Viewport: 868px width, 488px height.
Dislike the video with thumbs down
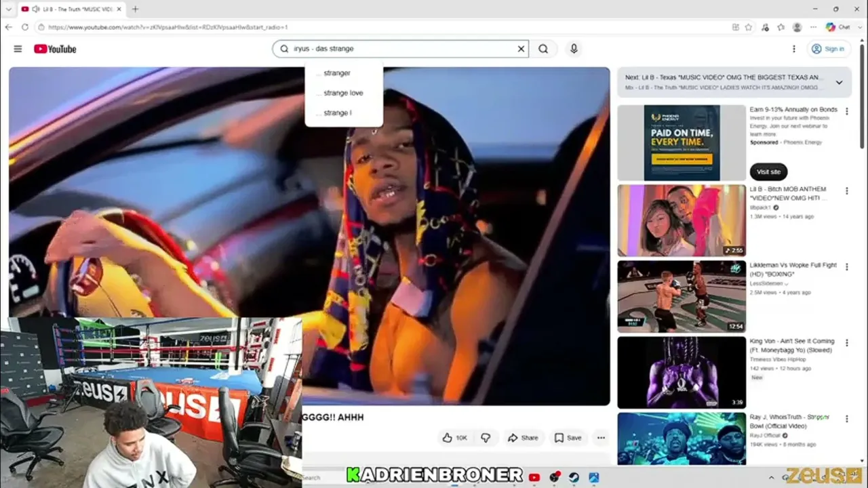point(486,438)
